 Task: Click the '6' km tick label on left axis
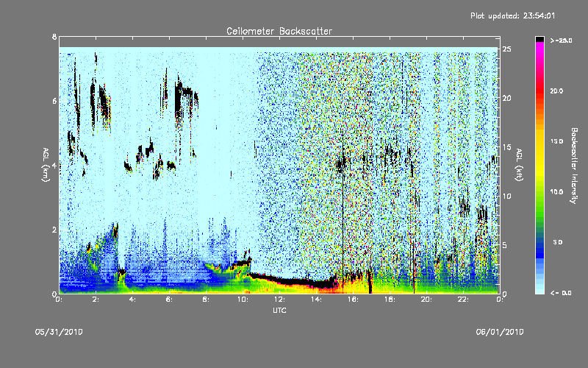click(54, 101)
